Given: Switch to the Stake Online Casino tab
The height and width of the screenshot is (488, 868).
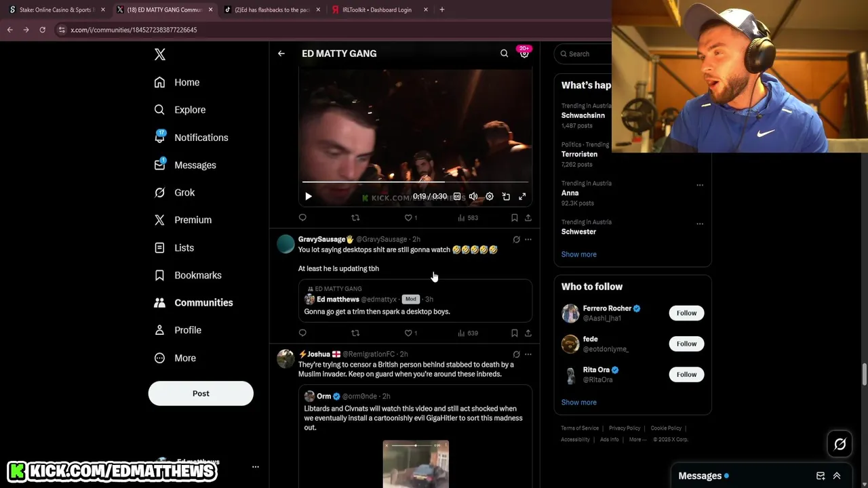Looking at the screenshot, I should (57, 9).
